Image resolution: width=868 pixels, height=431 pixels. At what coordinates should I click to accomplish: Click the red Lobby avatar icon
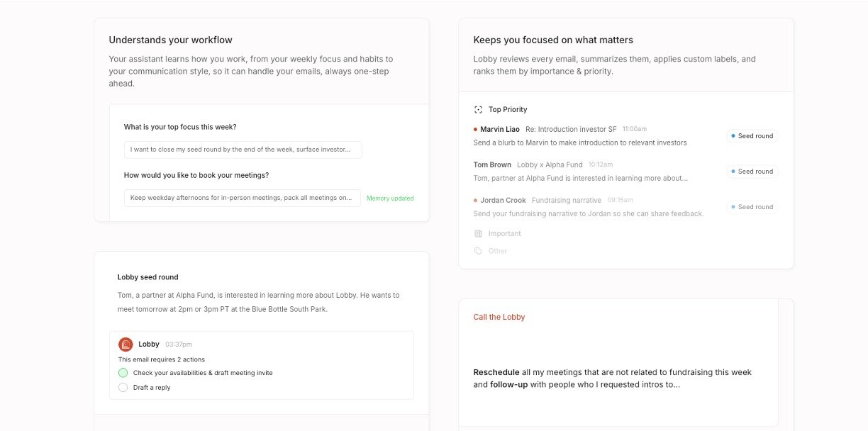pos(126,345)
